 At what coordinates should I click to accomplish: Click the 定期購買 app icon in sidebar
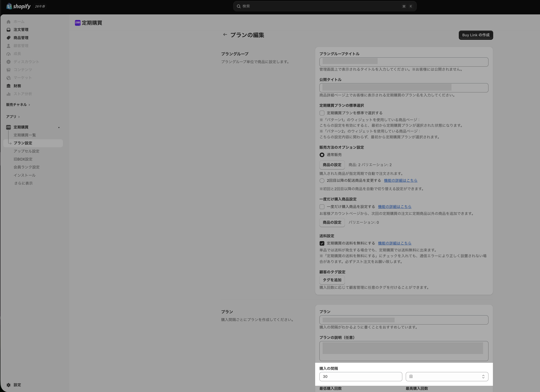point(9,127)
